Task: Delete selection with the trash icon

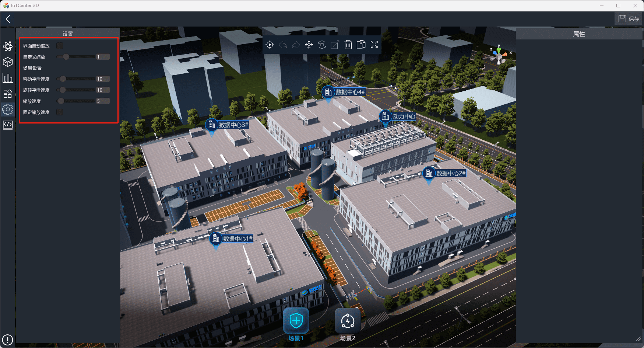Action: click(348, 45)
